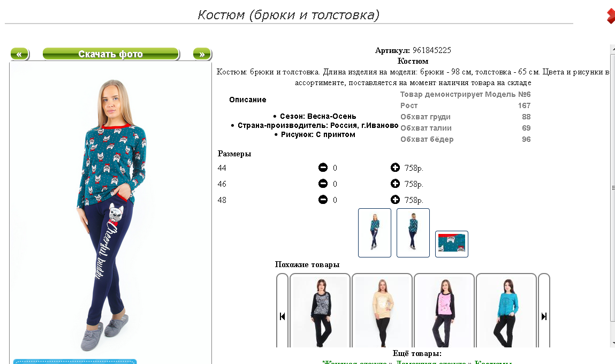Viewport: 615px width, 364px height.
Task: Go to next photo with » button
Action: point(202,54)
